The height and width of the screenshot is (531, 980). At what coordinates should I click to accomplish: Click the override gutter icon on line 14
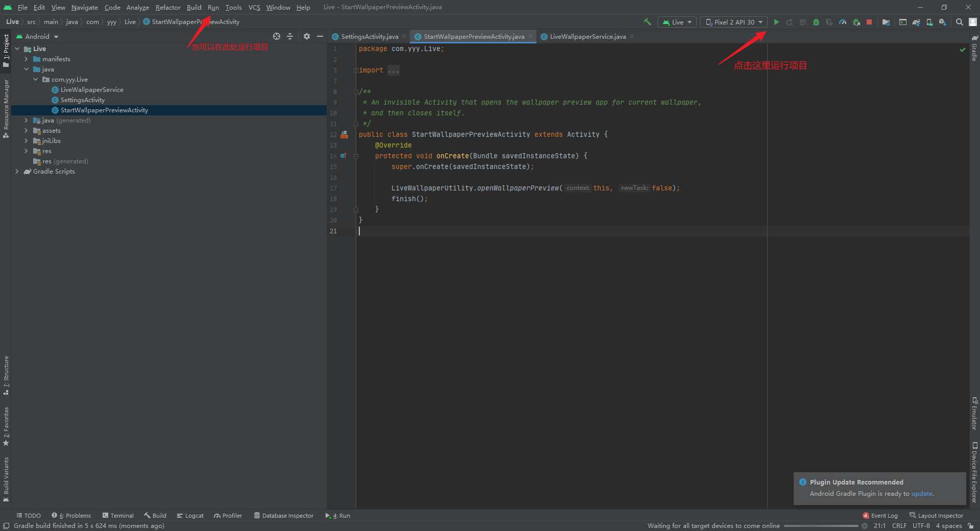pos(344,156)
